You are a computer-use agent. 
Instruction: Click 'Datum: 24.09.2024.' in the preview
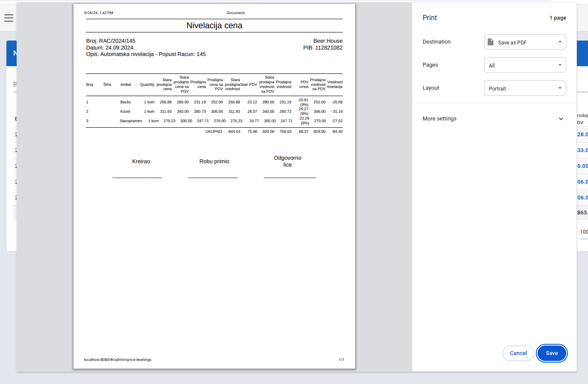pyautogui.click(x=110, y=48)
